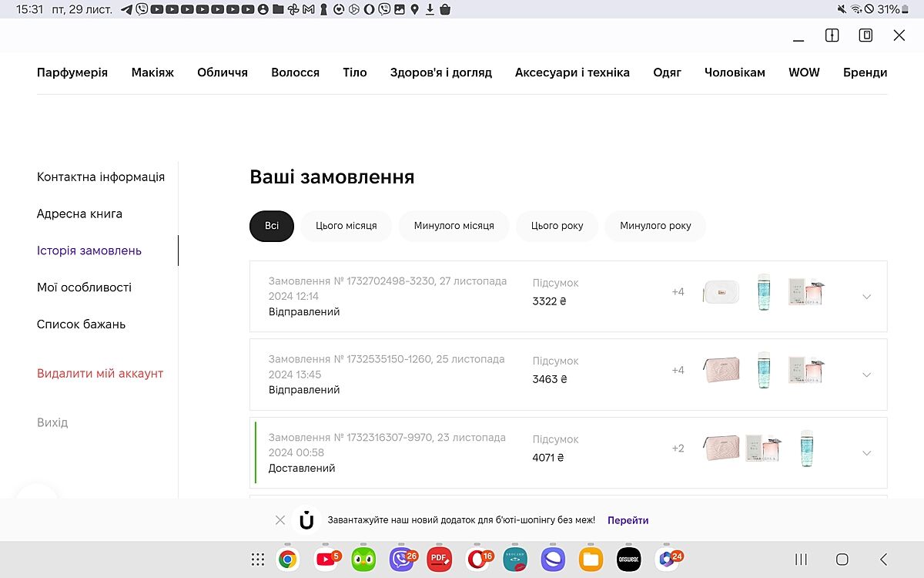Tap the Android back navigation arrow

[x=883, y=560]
